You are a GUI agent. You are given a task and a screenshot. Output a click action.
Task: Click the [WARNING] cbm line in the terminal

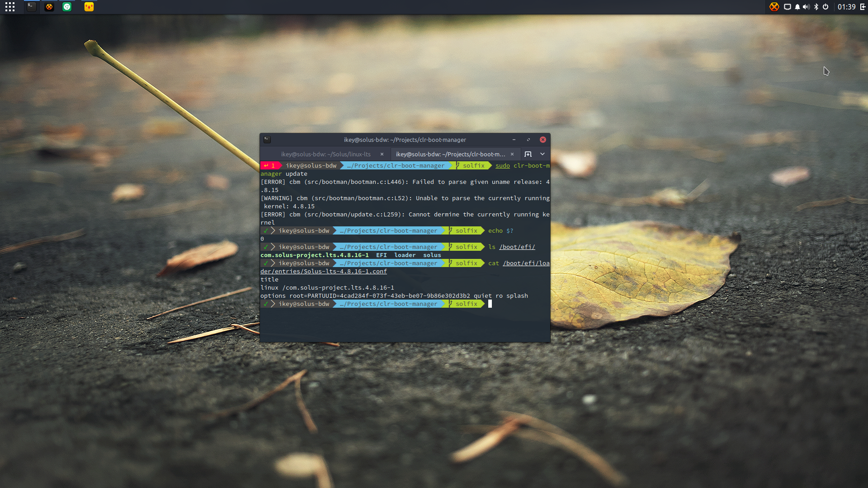[x=405, y=202]
